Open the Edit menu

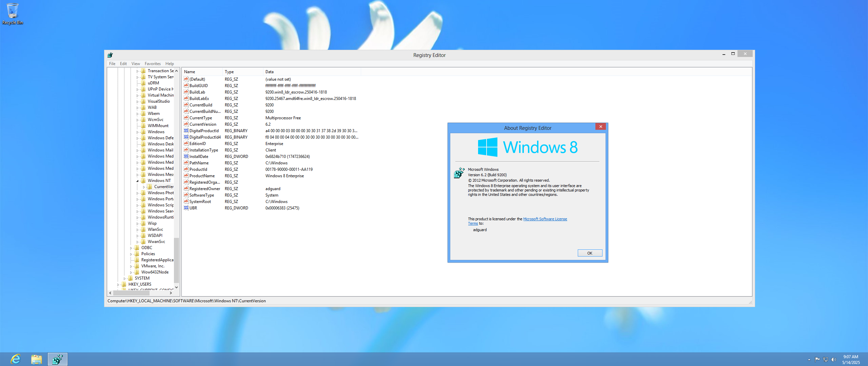tap(123, 63)
